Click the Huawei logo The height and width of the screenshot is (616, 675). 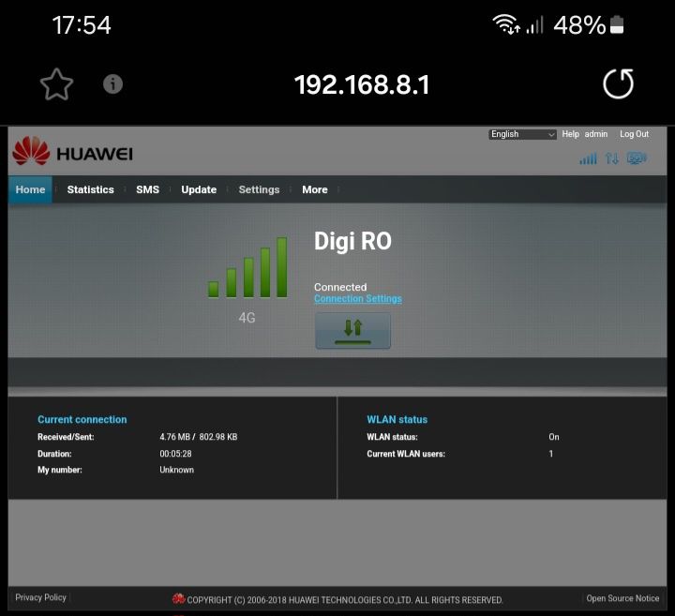click(x=73, y=151)
